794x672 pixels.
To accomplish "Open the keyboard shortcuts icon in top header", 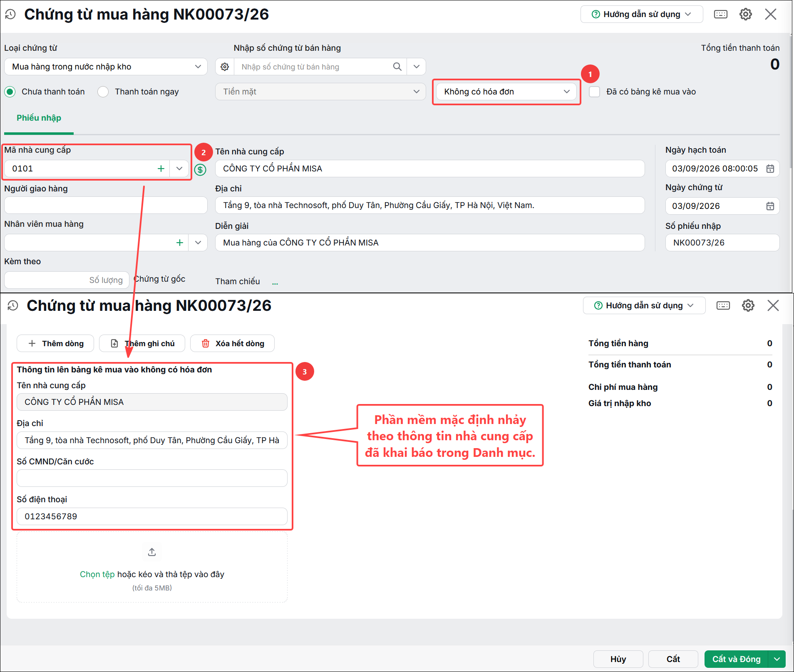I will pyautogui.click(x=720, y=15).
